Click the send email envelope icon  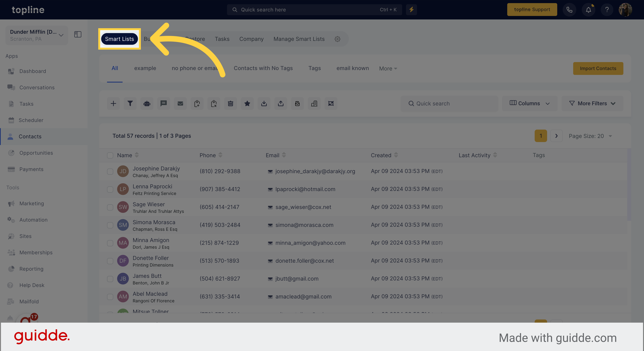[180, 104]
